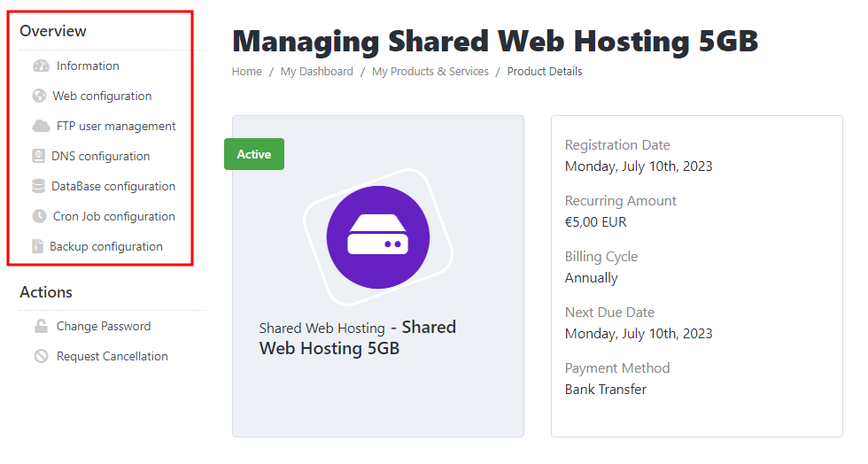Image resolution: width=868 pixels, height=464 pixels.
Task: Click the DNS configuration sidebar icon
Action: (x=38, y=156)
